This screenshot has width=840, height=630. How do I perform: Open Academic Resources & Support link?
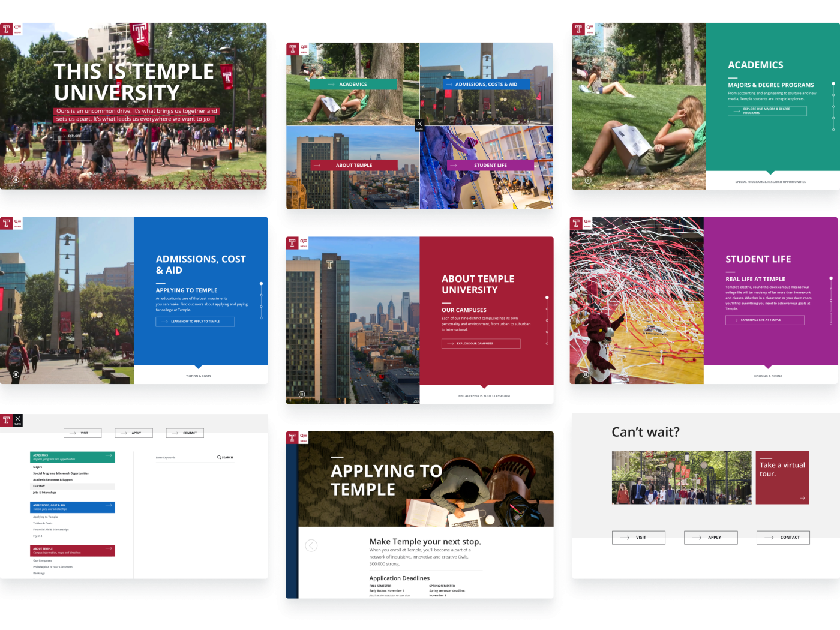53,479
